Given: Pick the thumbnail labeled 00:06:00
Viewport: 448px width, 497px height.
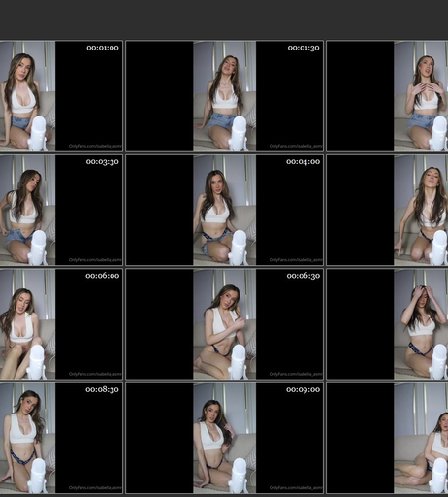Looking at the screenshot, I should (61, 324).
